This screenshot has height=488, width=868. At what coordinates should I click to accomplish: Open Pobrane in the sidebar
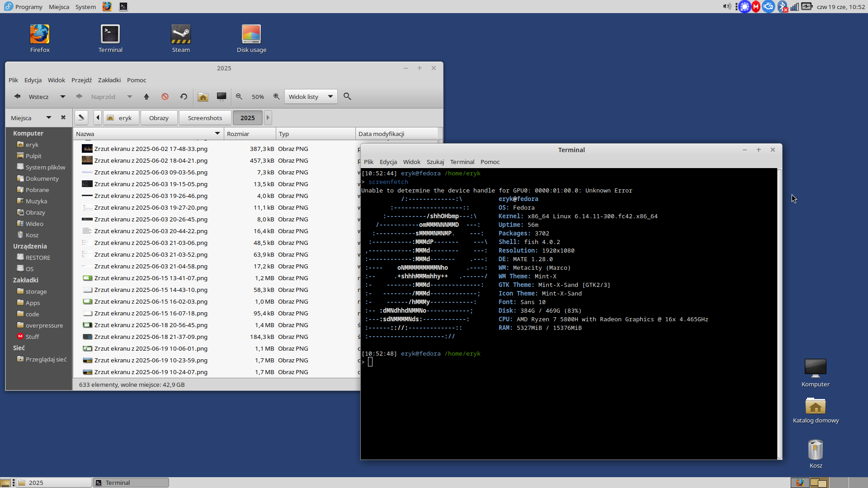click(x=37, y=190)
